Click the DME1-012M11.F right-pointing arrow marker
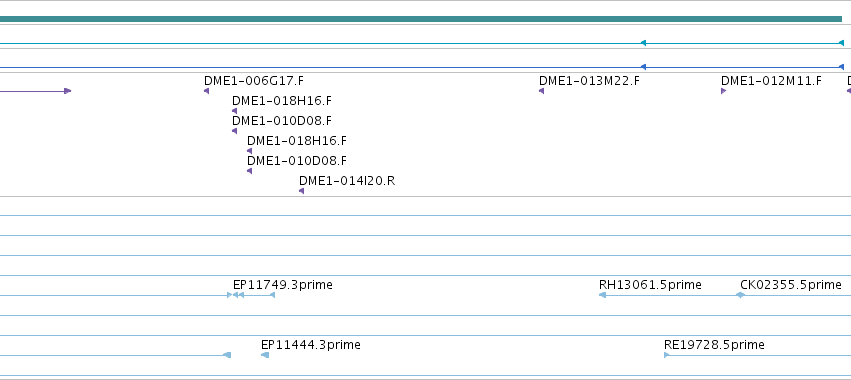Viewport: 851px width, 380px height. (723, 91)
